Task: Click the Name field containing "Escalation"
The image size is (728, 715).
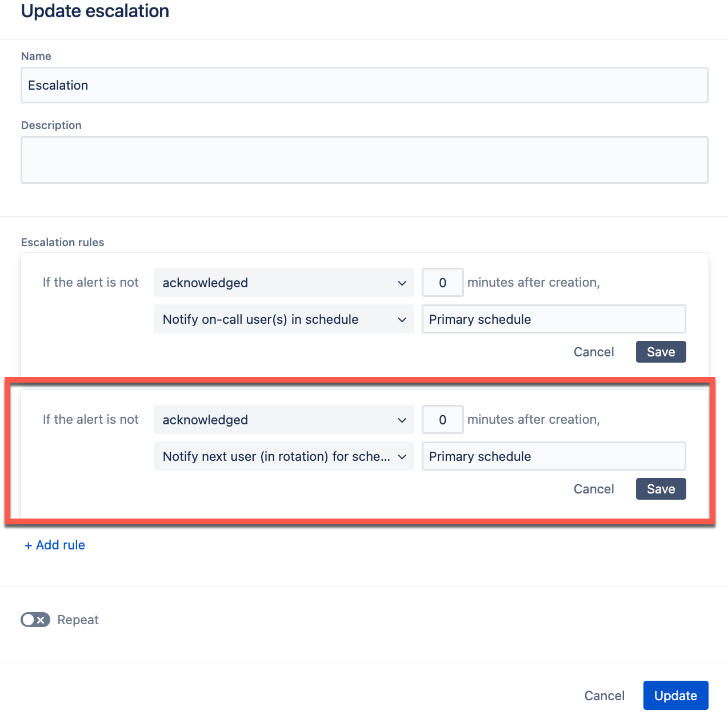Action: click(x=364, y=85)
